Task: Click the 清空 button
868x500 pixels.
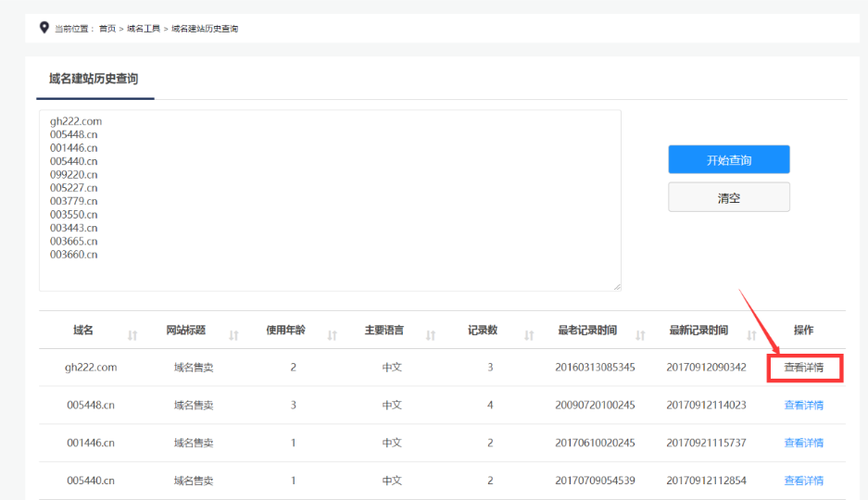Action: click(x=729, y=197)
